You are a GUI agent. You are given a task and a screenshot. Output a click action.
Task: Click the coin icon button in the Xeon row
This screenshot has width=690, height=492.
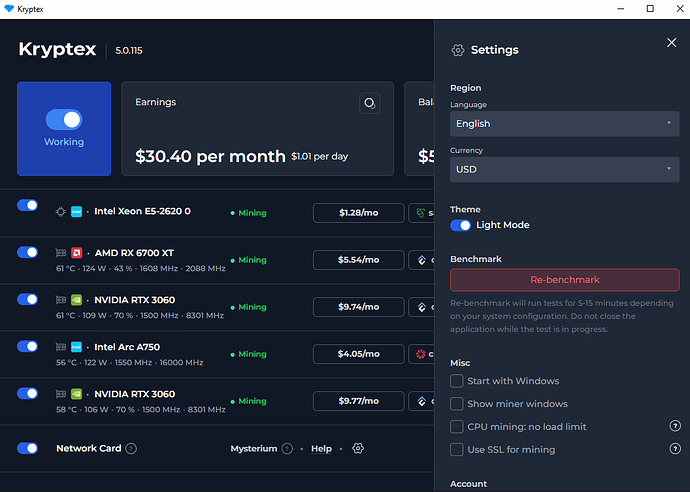[x=421, y=213]
